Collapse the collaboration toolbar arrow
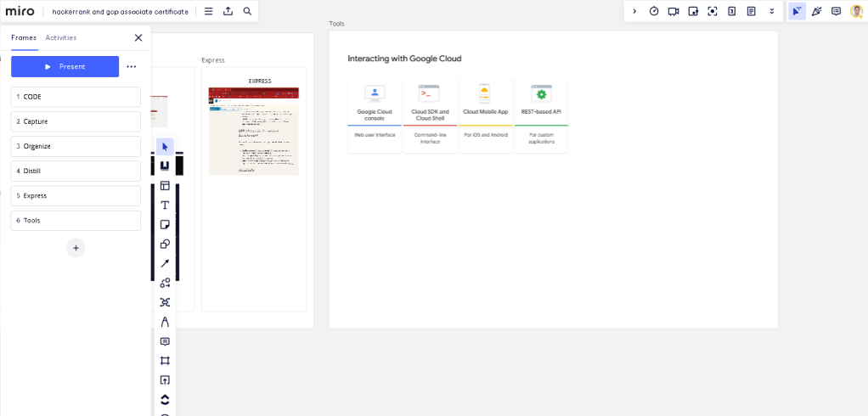 634,11
